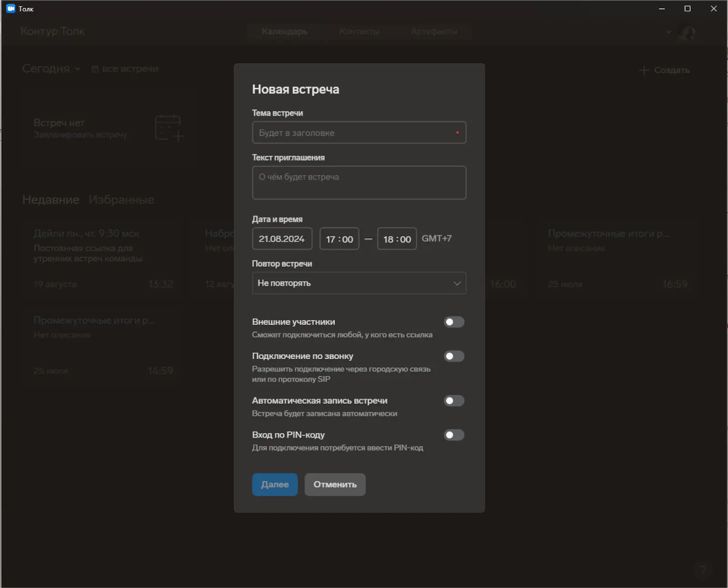Toggle Вход по PIN-коду switch
Screen dimensions: 728x588
(x=454, y=435)
